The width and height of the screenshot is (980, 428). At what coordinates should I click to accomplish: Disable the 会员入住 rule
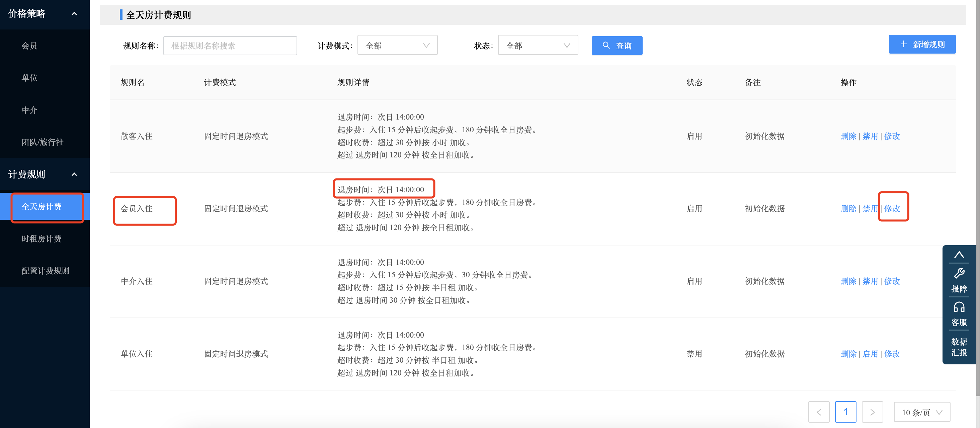(870, 208)
